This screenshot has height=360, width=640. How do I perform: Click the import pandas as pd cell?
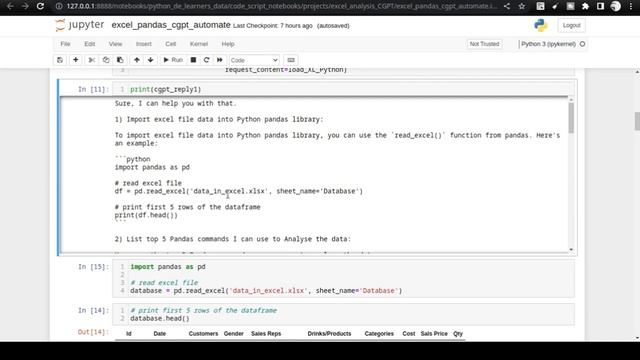point(343,278)
